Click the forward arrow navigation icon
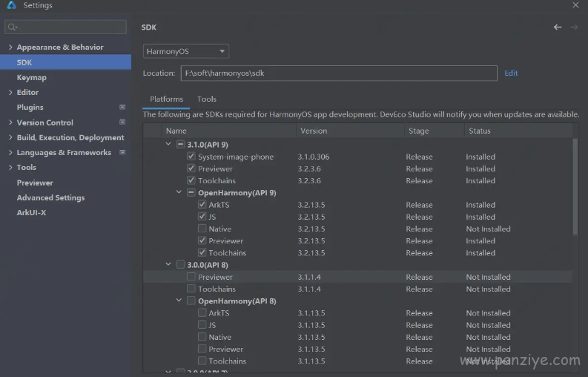The image size is (588, 377). tap(574, 27)
